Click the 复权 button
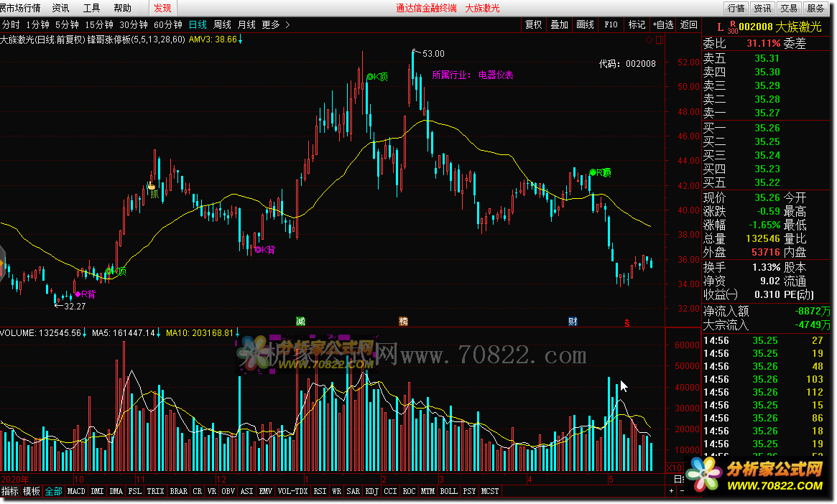 tap(533, 24)
